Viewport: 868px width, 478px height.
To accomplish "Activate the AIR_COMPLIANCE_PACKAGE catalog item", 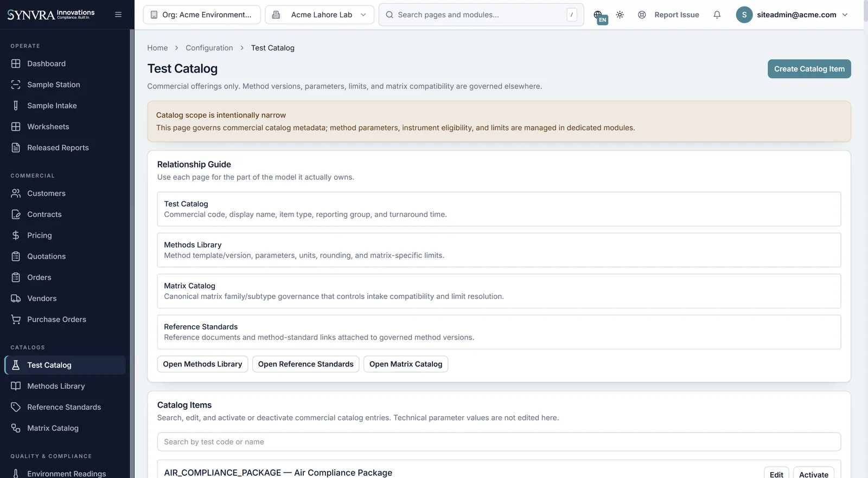I will [x=814, y=473].
